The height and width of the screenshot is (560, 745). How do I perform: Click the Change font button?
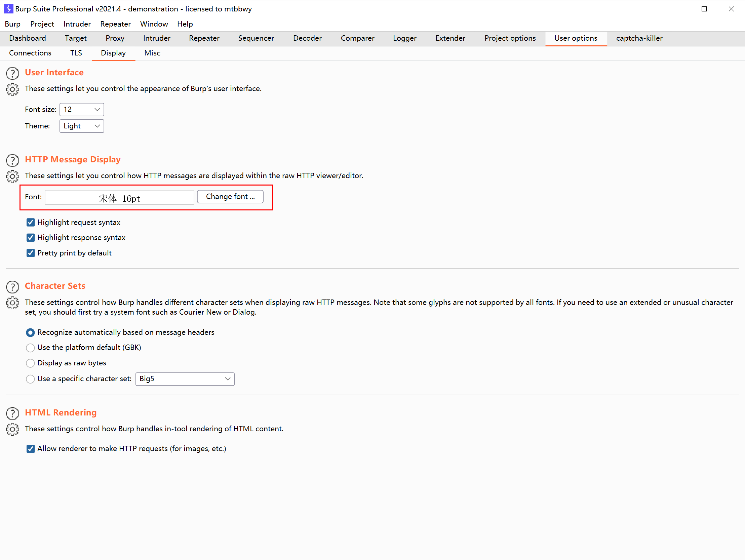(230, 197)
